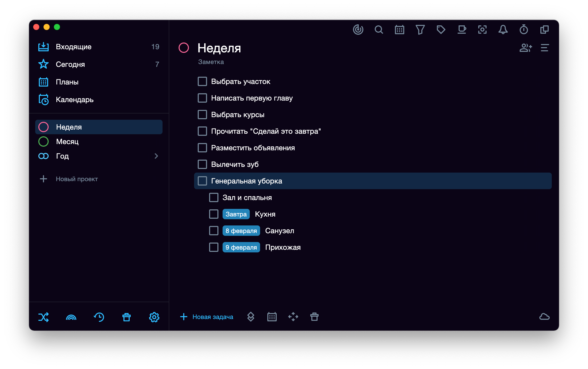Open Планы in sidebar
588x369 pixels.
pos(99,82)
